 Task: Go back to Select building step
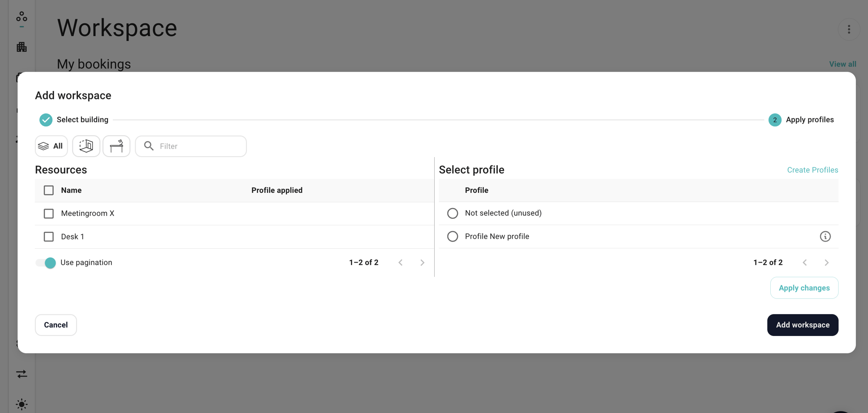point(74,120)
